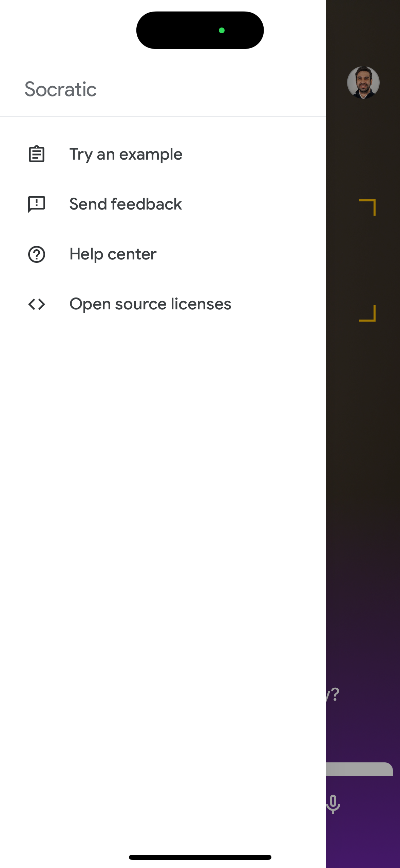This screenshot has height=868, width=400.
Task: Choose the Send feedback label
Action: (126, 204)
